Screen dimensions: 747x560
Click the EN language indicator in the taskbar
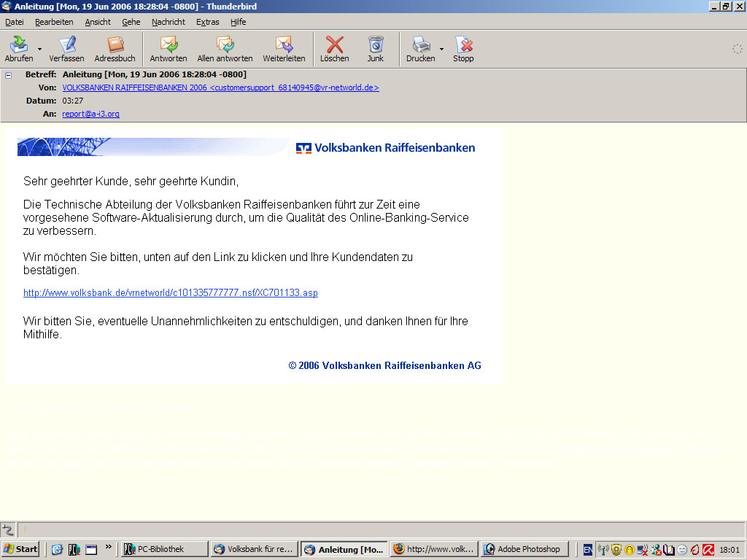click(x=588, y=550)
